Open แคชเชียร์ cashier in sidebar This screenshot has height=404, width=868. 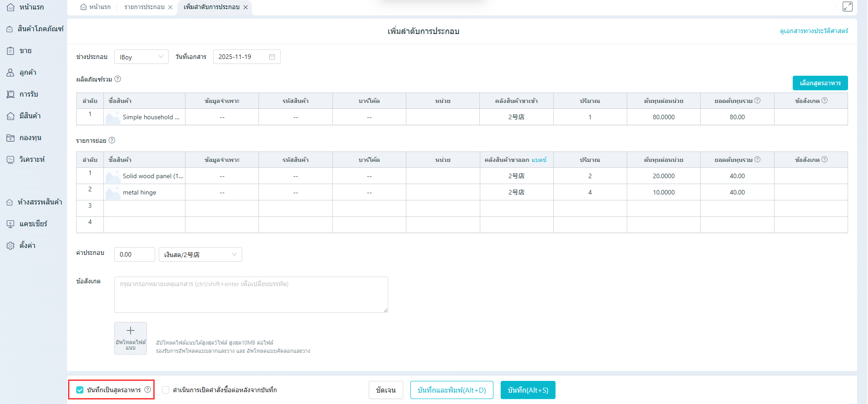pyautogui.click(x=33, y=224)
